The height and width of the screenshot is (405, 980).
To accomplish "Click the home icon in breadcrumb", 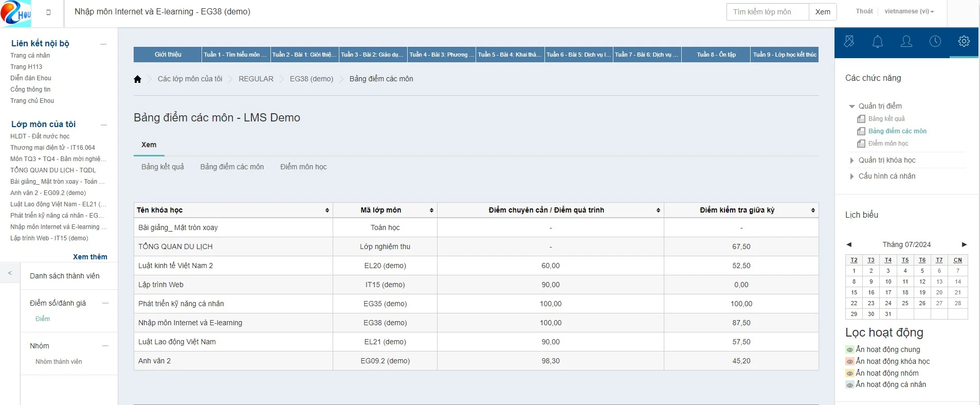I will pyautogui.click(x=137, y=79).
